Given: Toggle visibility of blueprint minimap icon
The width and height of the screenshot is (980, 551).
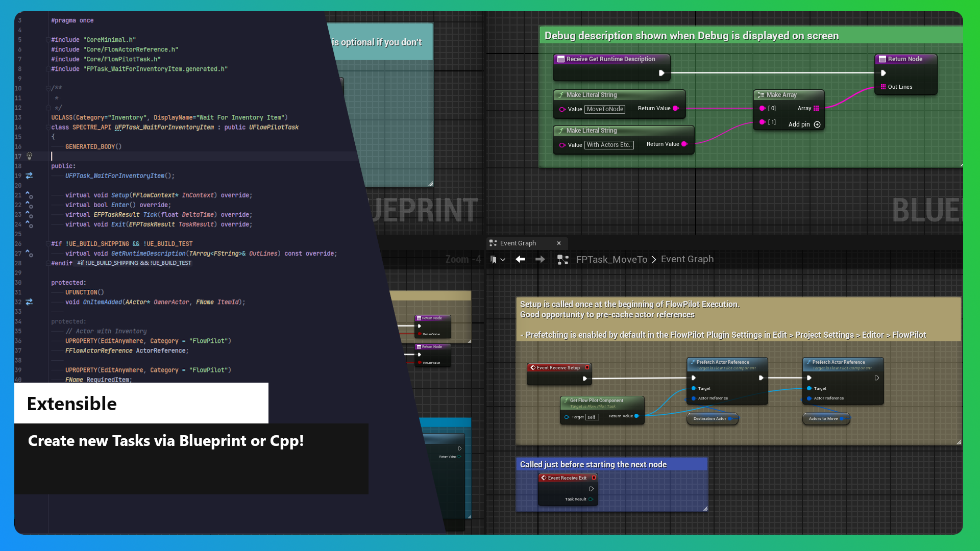Looking at the screenshot, I should 562,259.
